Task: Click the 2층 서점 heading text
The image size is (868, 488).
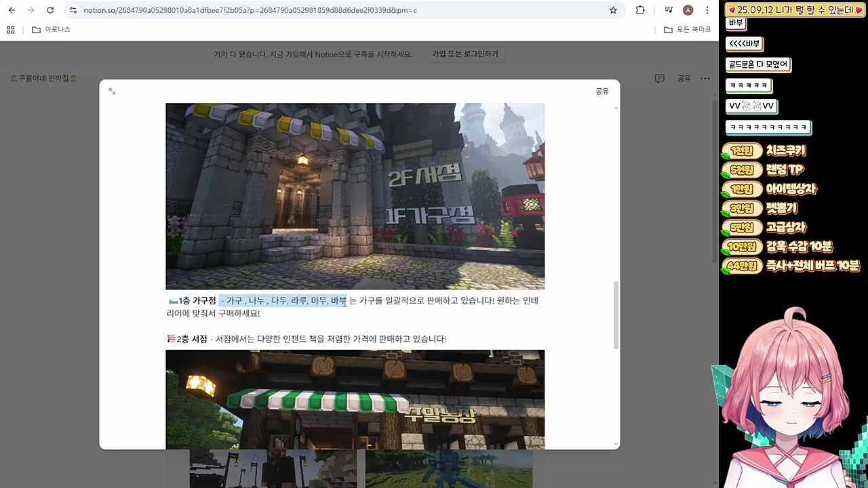Action: coord(192,339)
